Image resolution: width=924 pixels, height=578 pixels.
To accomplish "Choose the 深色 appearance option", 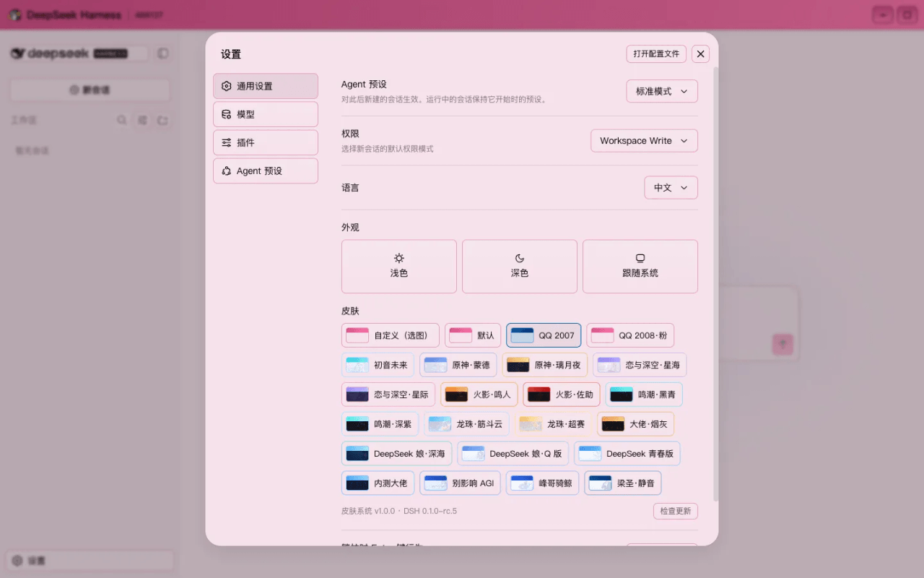I will coord(520,267).
